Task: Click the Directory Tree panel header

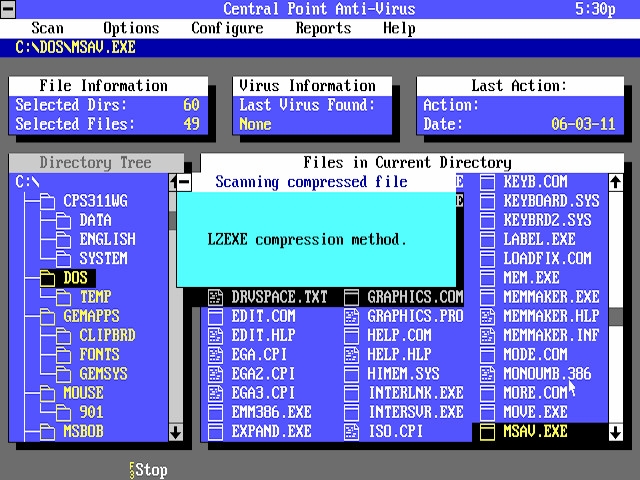Action: [x=96, y=163]
